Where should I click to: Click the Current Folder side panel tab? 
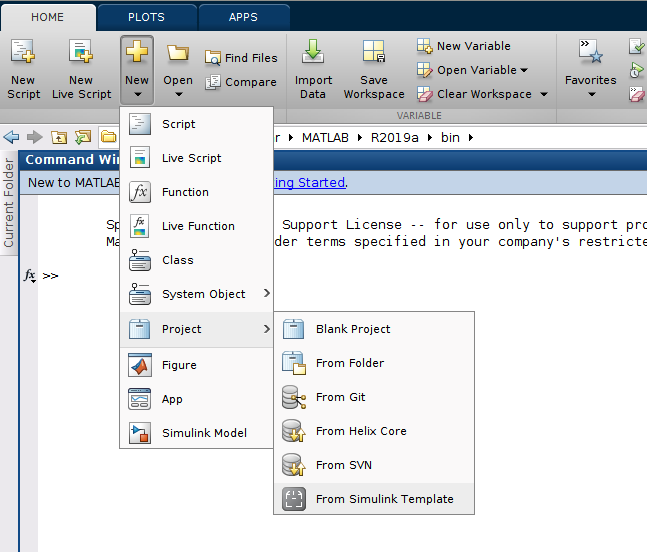click(9, 202)
